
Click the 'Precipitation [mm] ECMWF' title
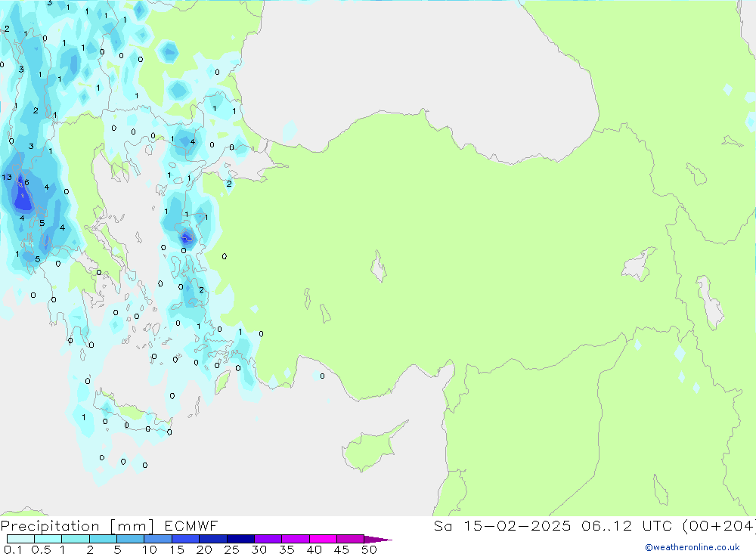click(x=110, y=525)
